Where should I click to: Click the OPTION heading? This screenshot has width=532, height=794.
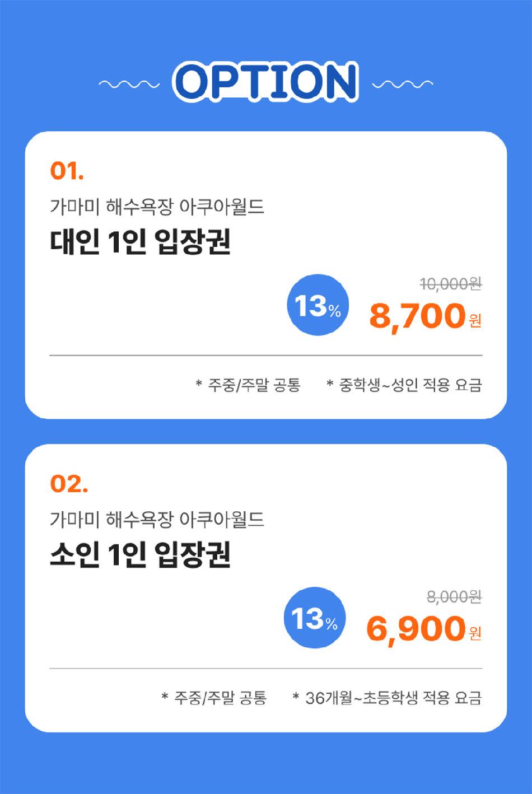pos(265,82)
